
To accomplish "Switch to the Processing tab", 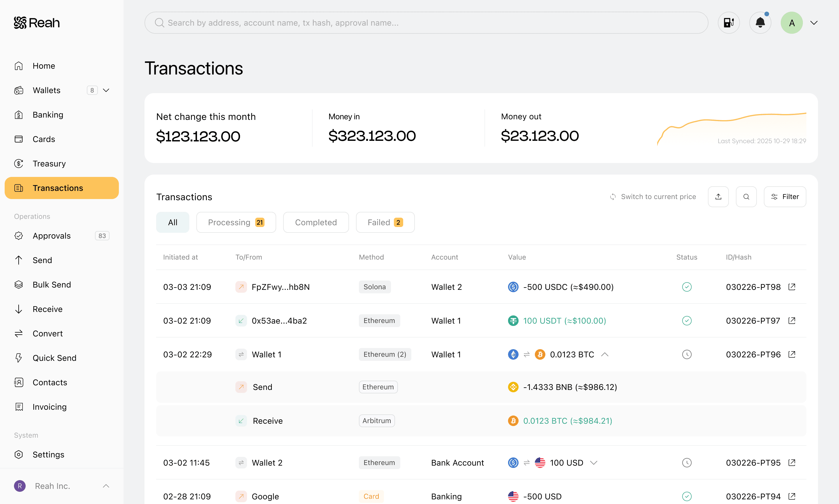I will [236, 222].
